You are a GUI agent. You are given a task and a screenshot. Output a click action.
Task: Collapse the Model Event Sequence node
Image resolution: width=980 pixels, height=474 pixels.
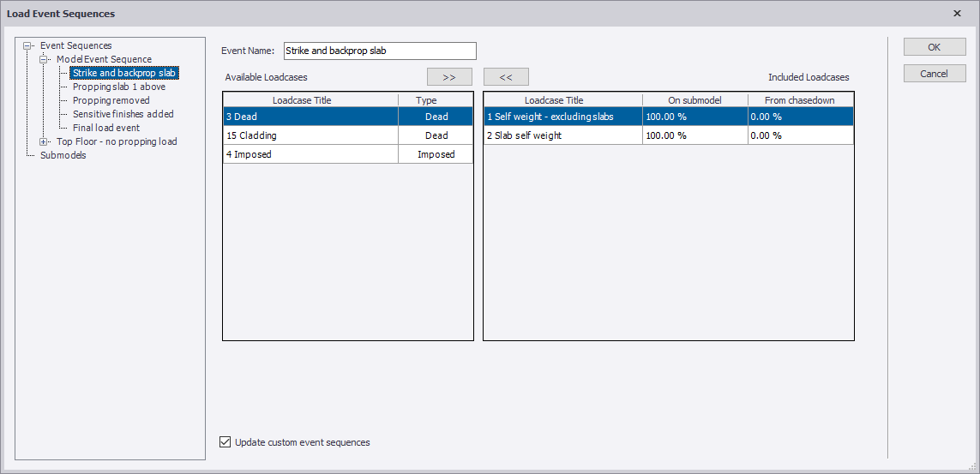(44, 60)
